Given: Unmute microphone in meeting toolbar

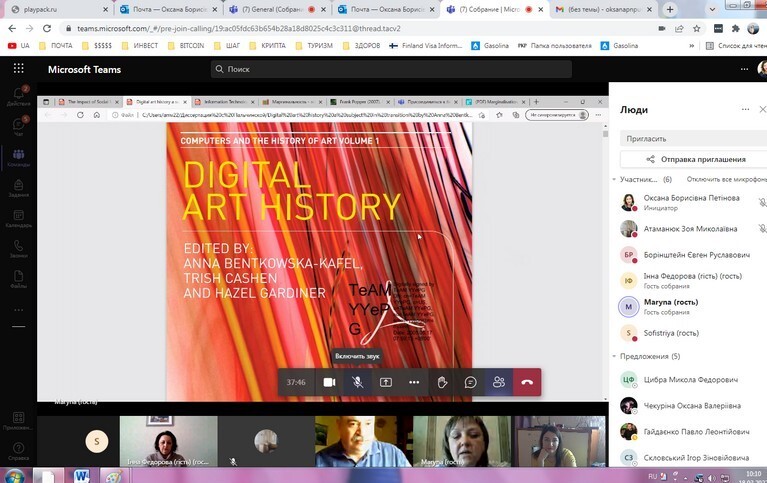Looking at the screenshot, I should 358,382.
